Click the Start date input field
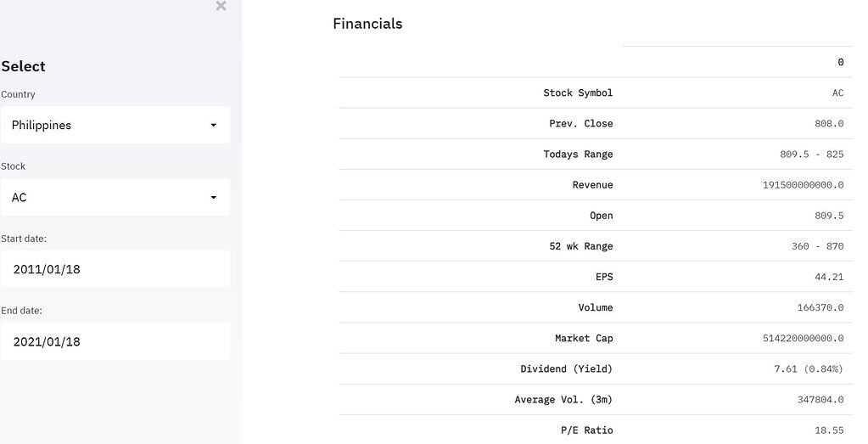This screenshot has height=444, width=868. coord(115,269)
